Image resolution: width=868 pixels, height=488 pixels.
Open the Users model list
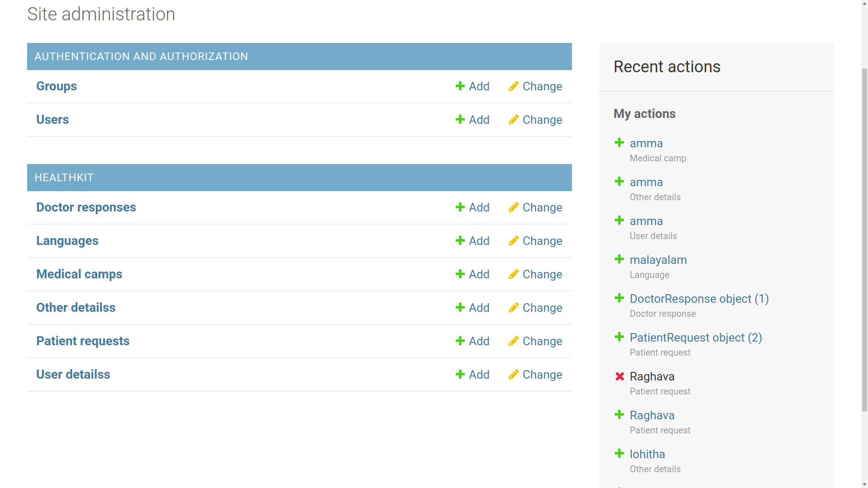click(52, 120)
